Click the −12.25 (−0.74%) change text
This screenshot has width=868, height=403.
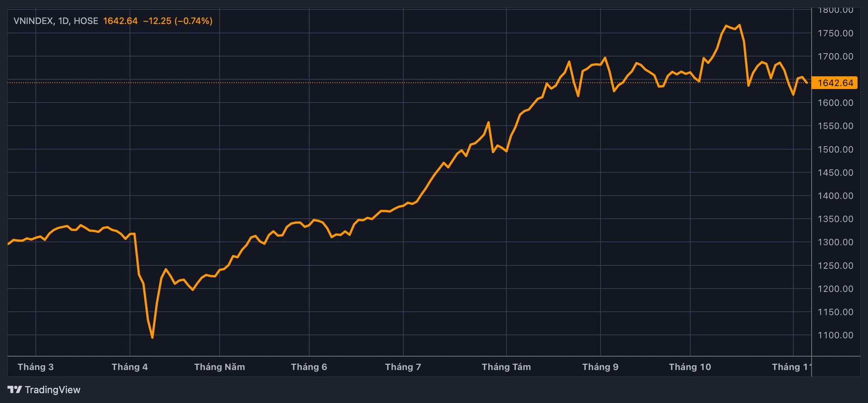[178, 21]
